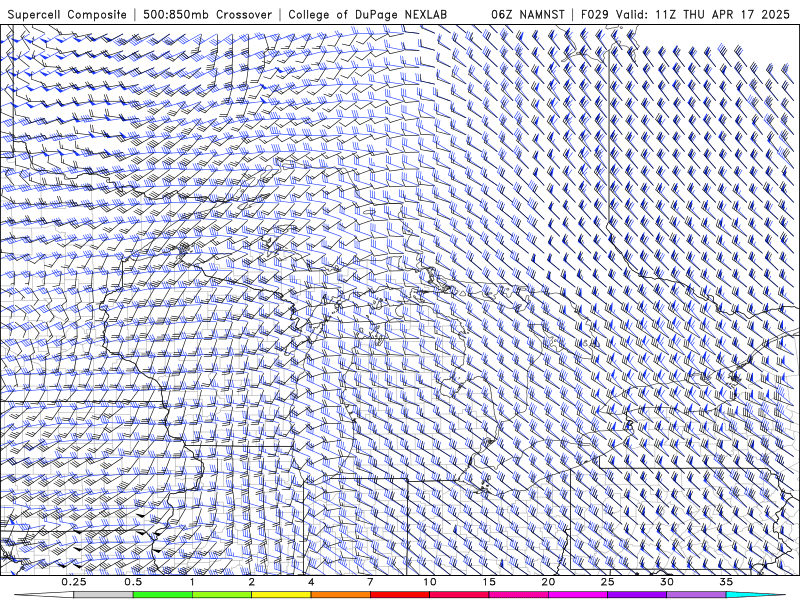Click the cyan arrow end of color bar

755,595
